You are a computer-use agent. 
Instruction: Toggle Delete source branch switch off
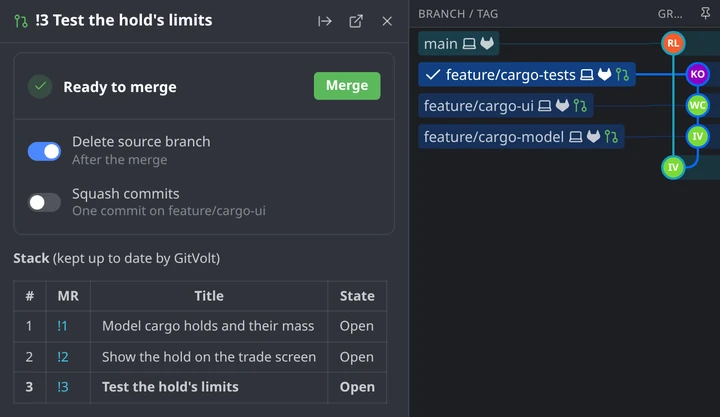pyautogui.click(x=44, y=151)
